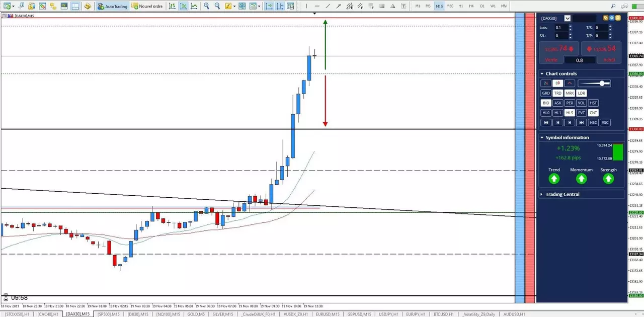Toggle chart auto scroll
Viewport: 644px width, 317px height.
pyautogui.click(x=269, y=6)
